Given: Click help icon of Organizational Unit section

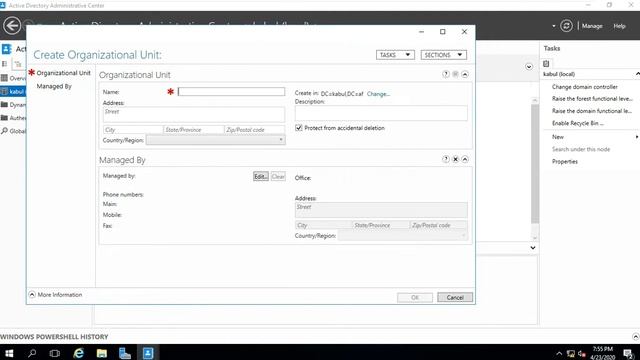Looking at the screenshot, I should [446, 74].
